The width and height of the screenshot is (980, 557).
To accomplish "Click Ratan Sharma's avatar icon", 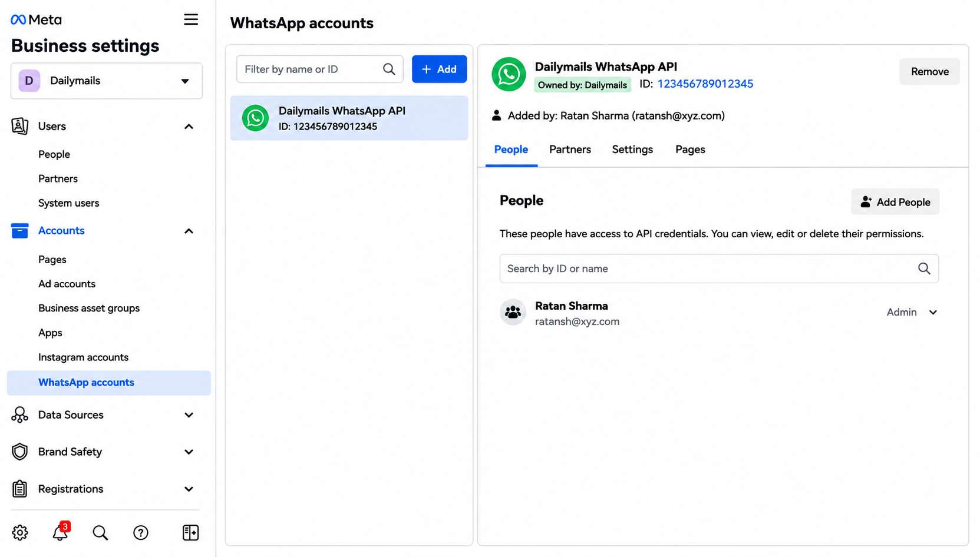I will [x=513, y=312].
